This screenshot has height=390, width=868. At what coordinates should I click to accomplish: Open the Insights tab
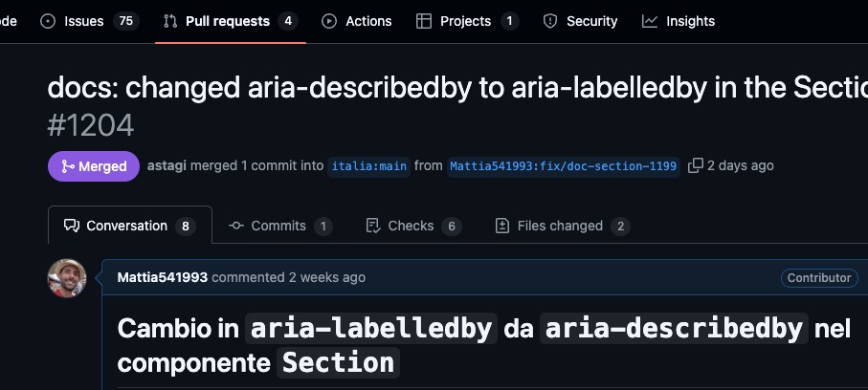pos(679,21)
